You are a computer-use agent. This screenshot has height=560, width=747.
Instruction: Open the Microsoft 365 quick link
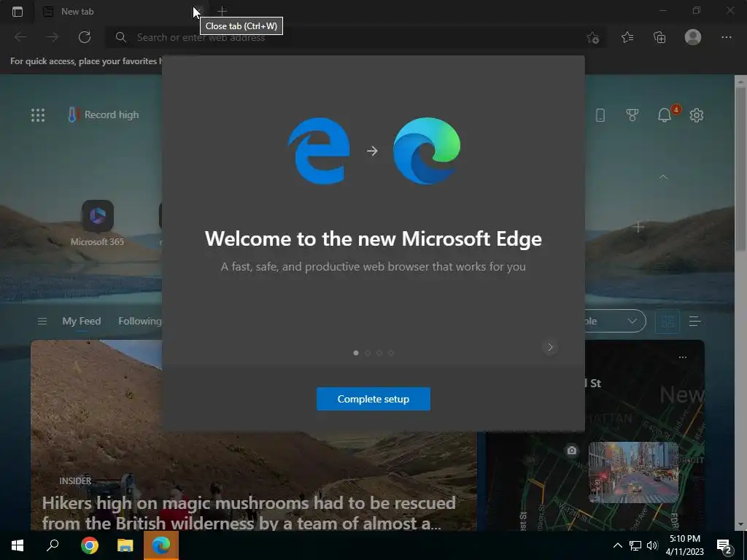[97, 223]
